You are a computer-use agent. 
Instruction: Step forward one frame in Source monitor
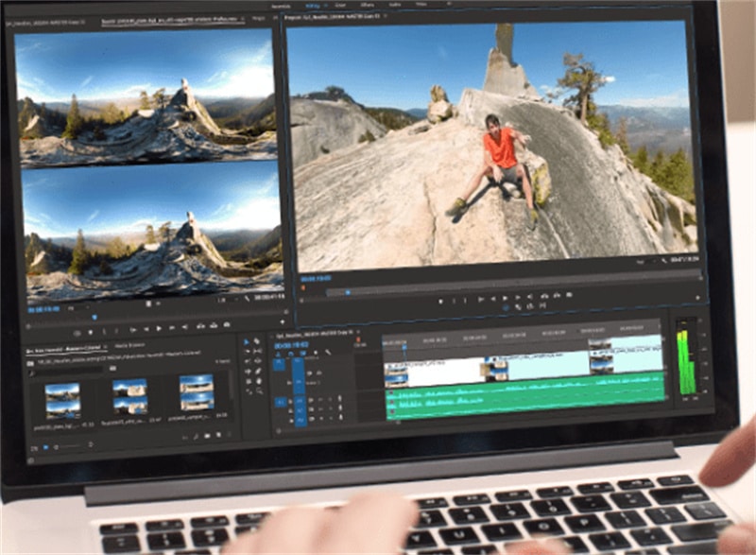[172, 328]
